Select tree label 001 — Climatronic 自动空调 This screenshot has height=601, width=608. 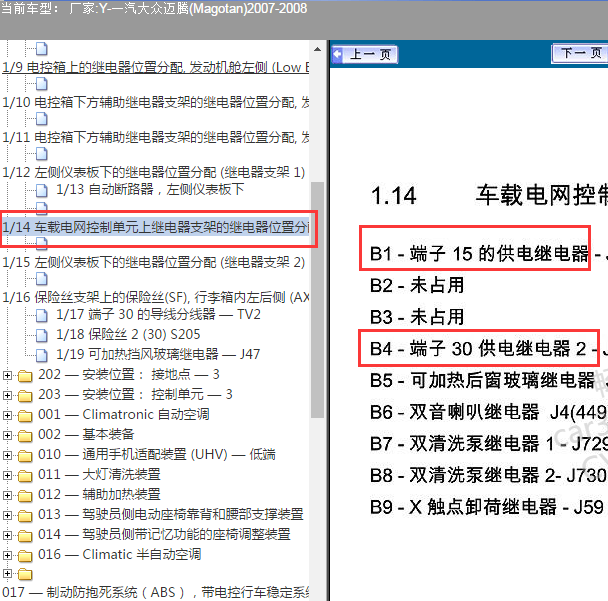tap(124, 414)
